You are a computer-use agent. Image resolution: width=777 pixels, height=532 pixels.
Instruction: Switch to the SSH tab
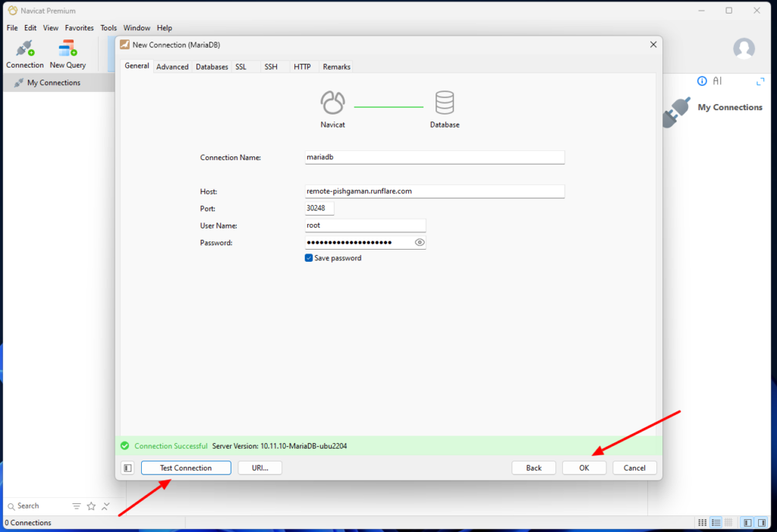pos(271,67)
